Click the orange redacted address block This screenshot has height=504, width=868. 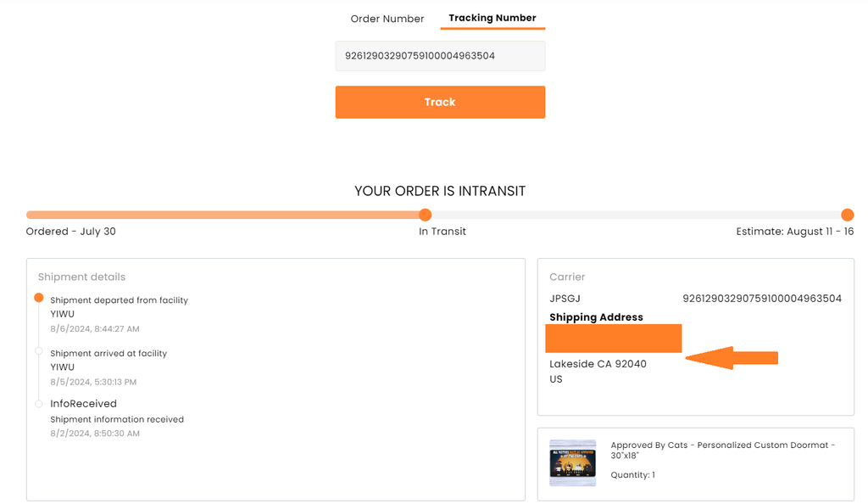(x=615, y=338)
